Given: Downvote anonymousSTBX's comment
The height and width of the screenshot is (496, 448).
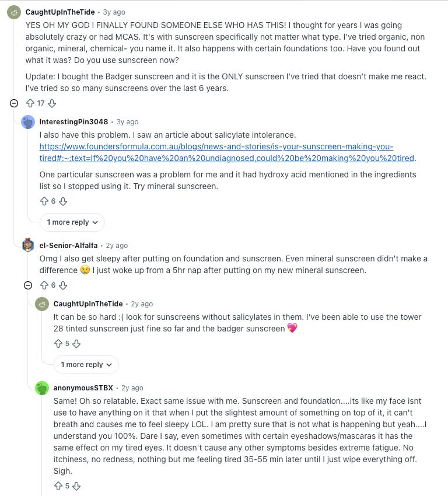Looking at the screenshot, I should (x=76, y=486).
